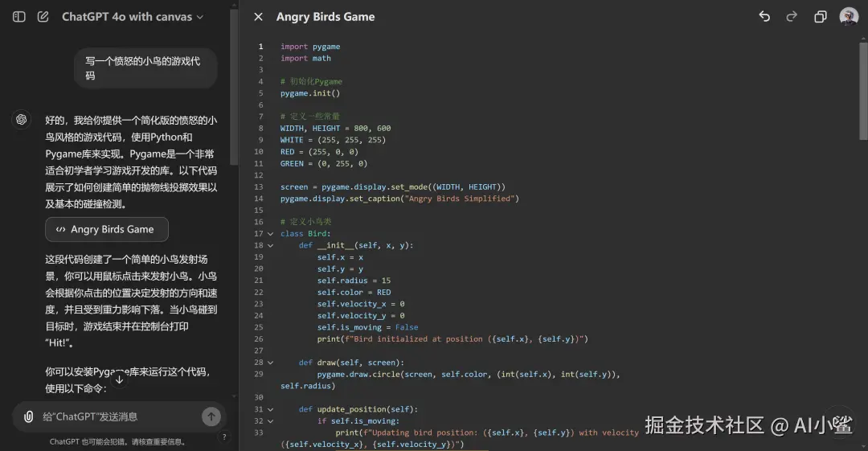The height and width of the screenshot is (451, 868).
Task: Close the Angry Birds Game canvas
Action: click(258, 17)
